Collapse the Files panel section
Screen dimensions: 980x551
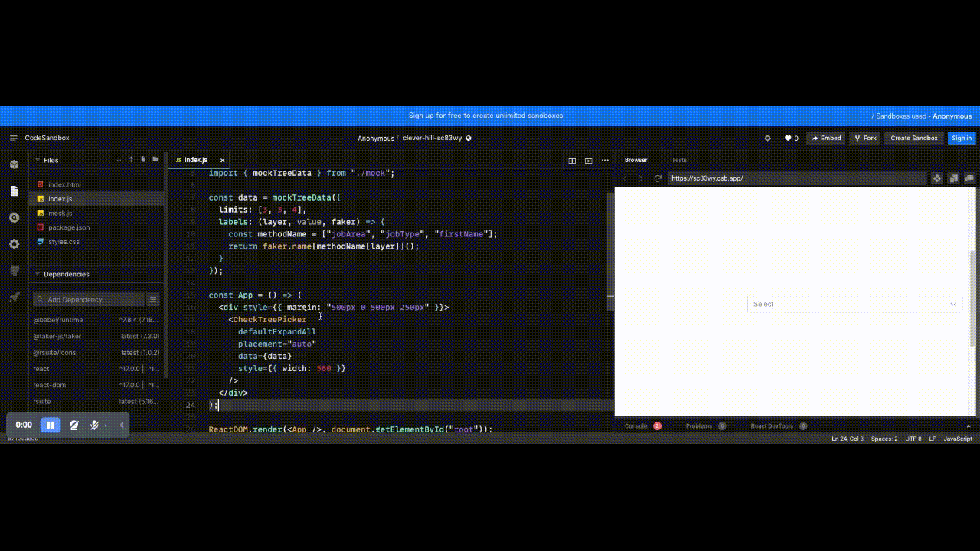point(37,160)
